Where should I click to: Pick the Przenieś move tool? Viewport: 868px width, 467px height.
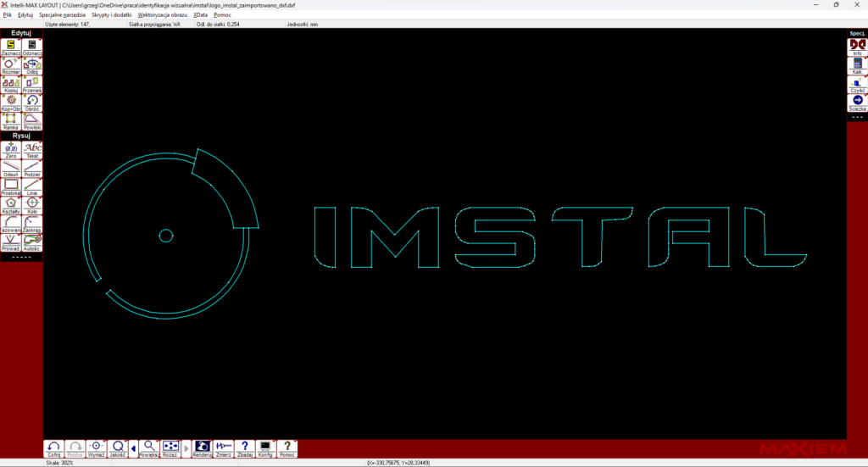tap(32, 84)
